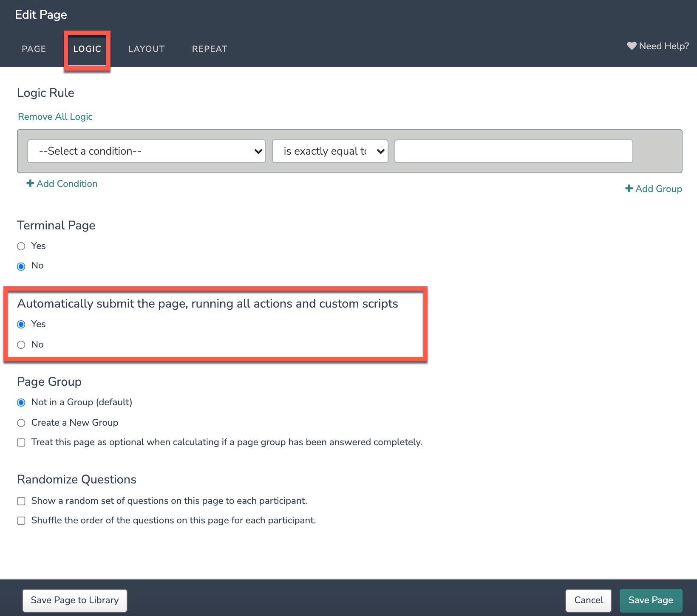Set Terminal Page to Yes
The height and width of the screenshot is (616, 697).
tap(21, 246)
